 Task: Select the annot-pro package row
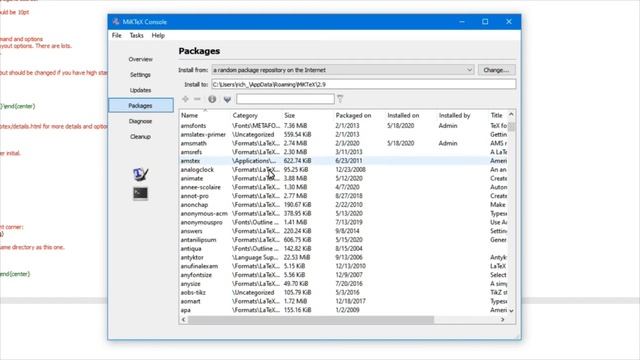pos(344,196)
